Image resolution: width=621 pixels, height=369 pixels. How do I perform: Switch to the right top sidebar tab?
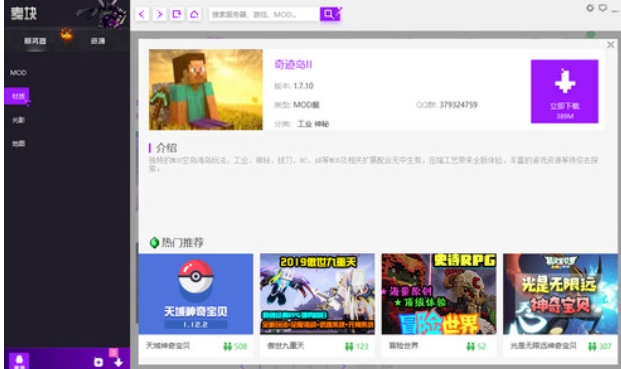[97, 41]
